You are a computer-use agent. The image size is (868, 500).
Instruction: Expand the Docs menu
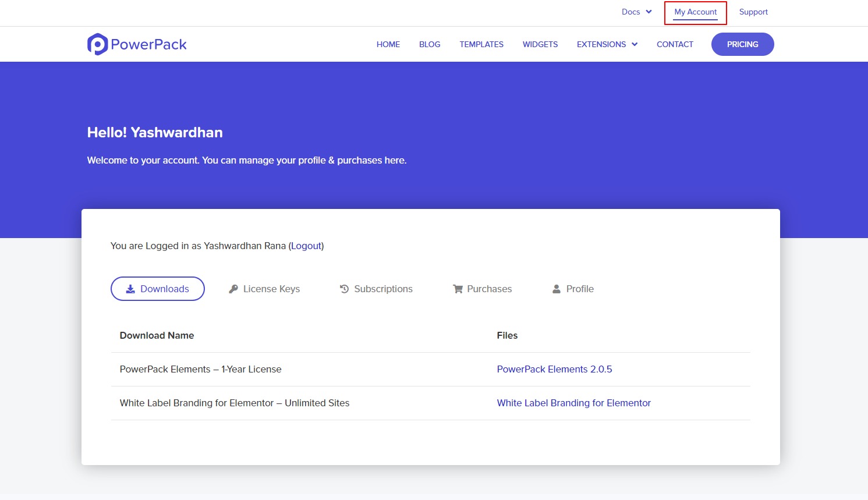click(630, 11)
